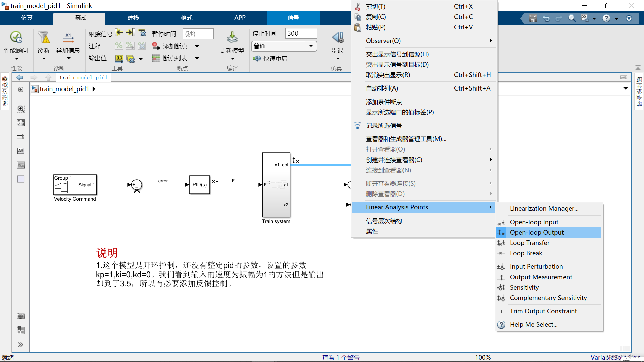Click the trace signal to source icon

tap(119, 33)
